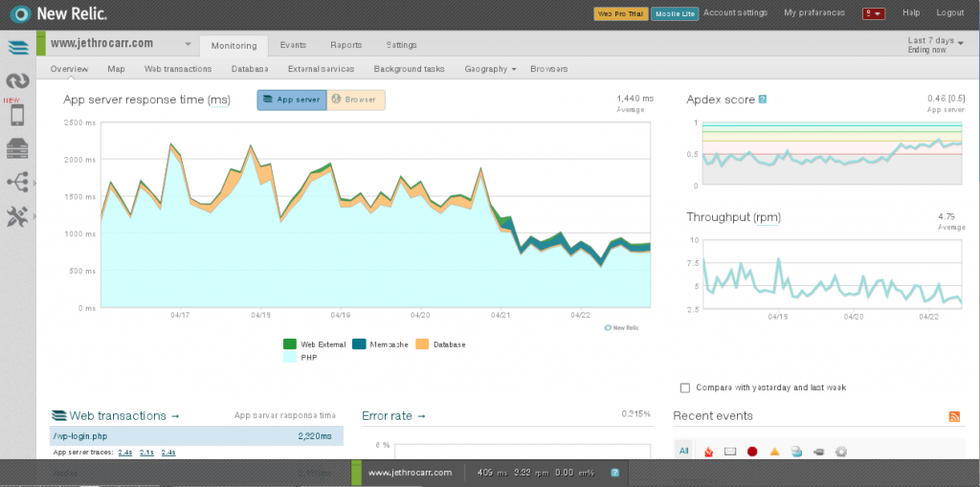Open the Help link
Image resolution: width=980 pixels, height=487 pixels.
(911, 12)
